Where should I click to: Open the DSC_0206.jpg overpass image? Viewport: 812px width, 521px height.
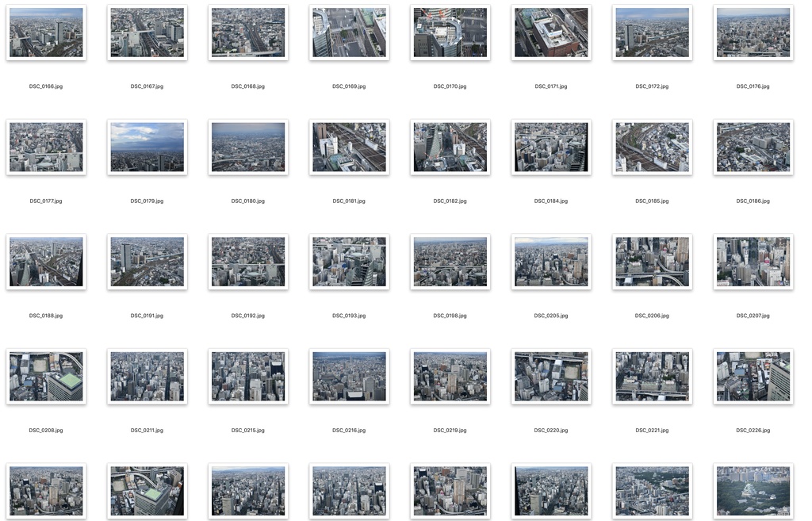[x=651, y=262]
